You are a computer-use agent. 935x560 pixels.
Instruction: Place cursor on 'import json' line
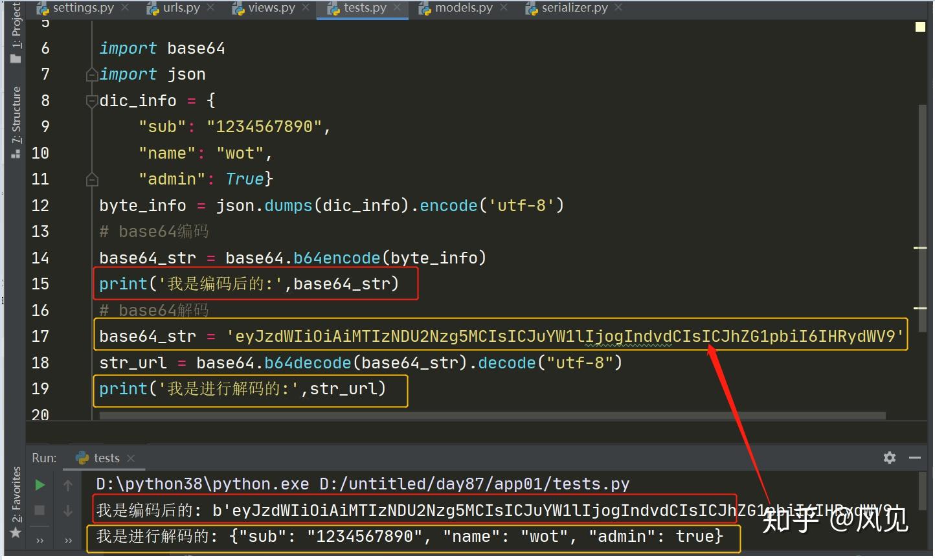(x=152, y=74)
